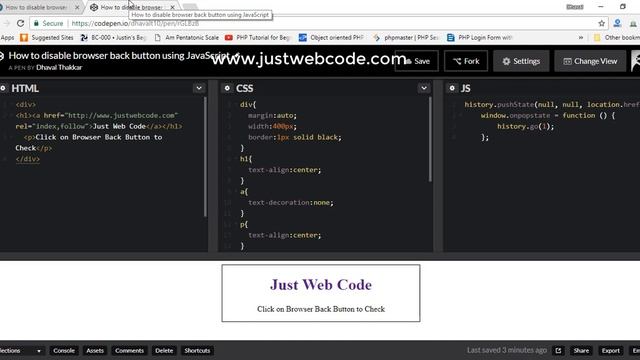The width and height of the screenshot is (640, 360).
Task: Switch to the first browser tab
Action: 37,7
